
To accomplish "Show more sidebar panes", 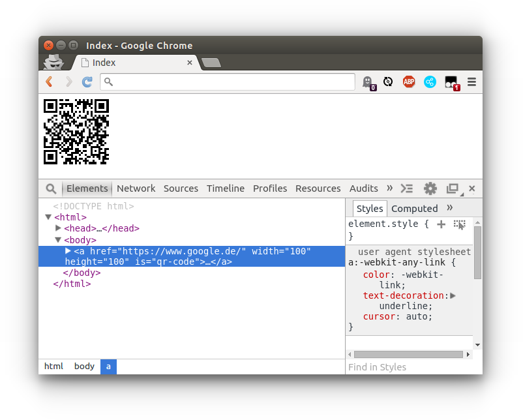I will pyautogui.click(x=450, y=208).
